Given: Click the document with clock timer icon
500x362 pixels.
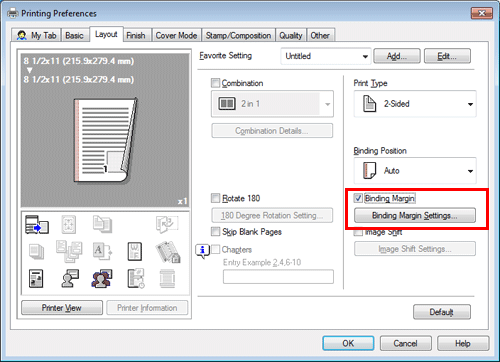Looking at the screenshot, I should (x=136, y=279).
